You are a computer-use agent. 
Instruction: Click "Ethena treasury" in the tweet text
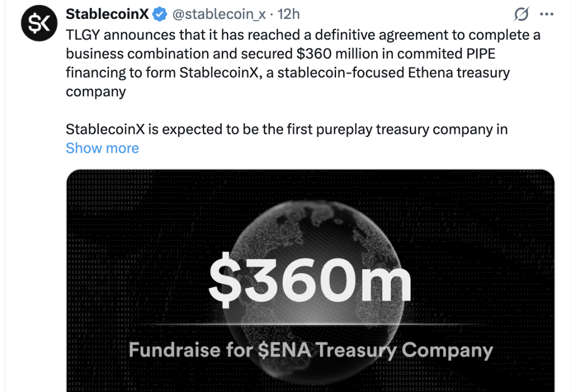pos(459,72)
